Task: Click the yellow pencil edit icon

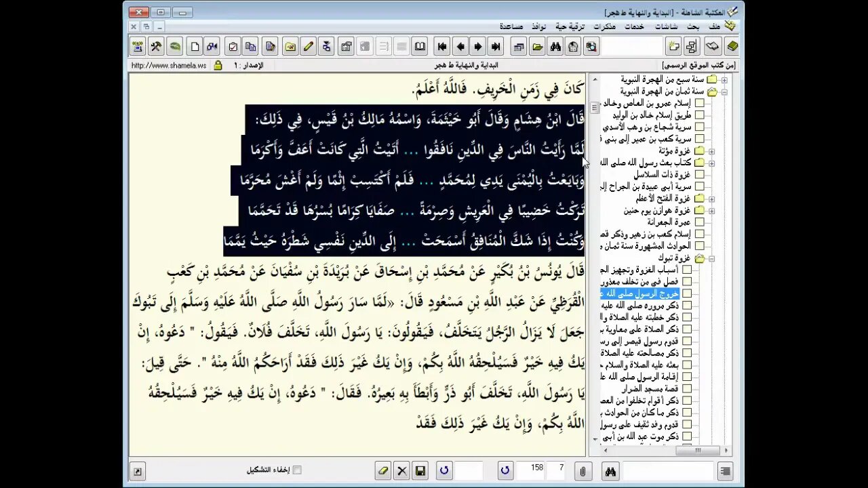Action: [x=309, y=47]
